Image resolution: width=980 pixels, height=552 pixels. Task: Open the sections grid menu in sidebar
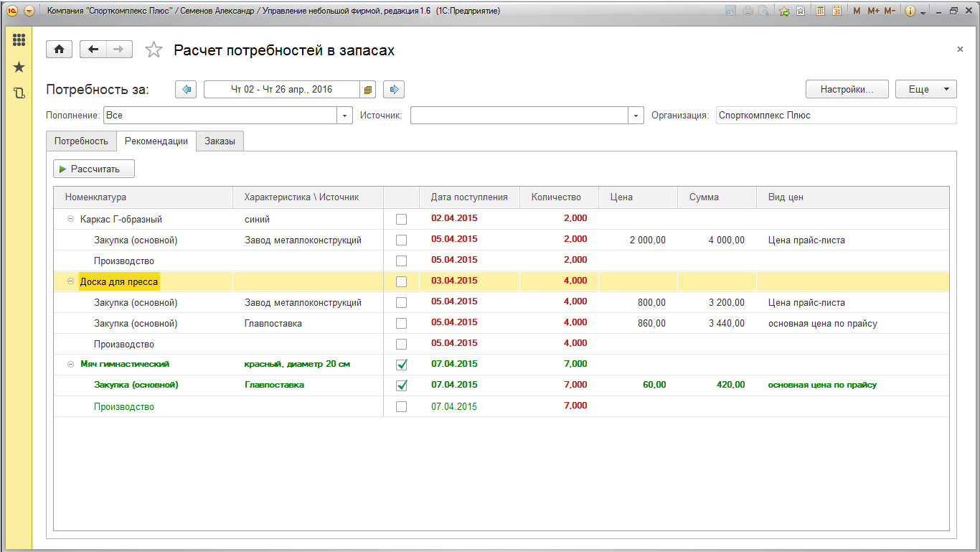point(19,40)
